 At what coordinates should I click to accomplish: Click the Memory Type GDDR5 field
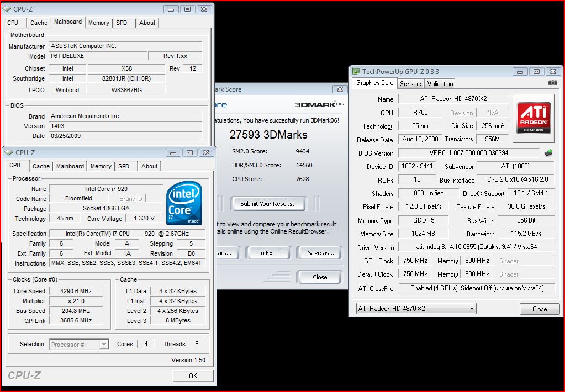424,220
